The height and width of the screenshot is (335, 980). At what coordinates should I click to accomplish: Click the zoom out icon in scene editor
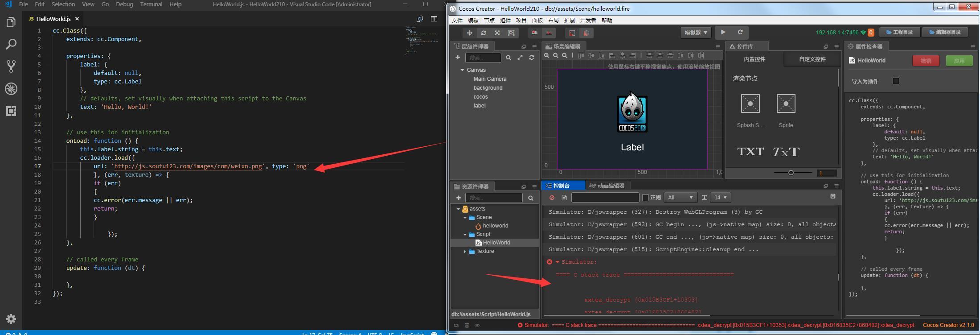click(556, 56)
